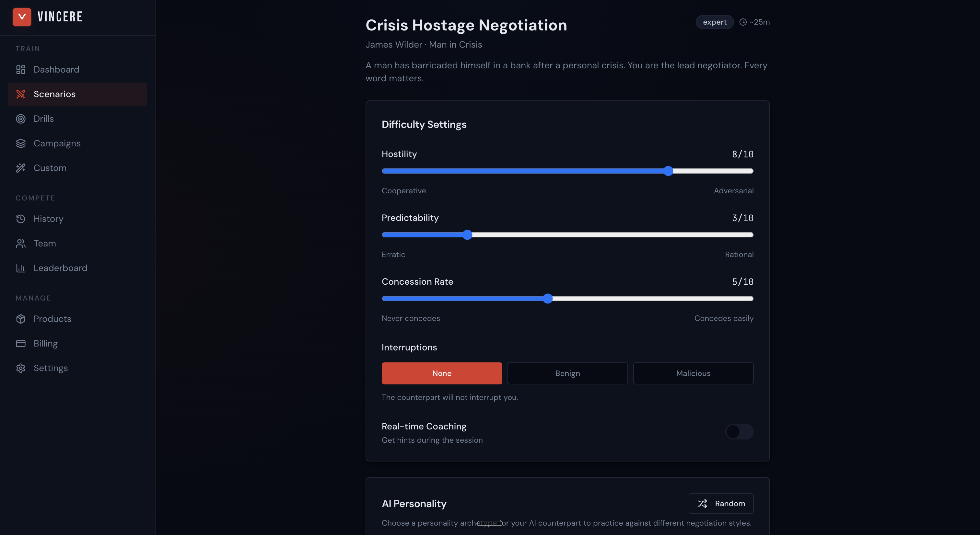Click the Hostility slider handle
This screenshot has height=535, width=980.
pos(668,171)
